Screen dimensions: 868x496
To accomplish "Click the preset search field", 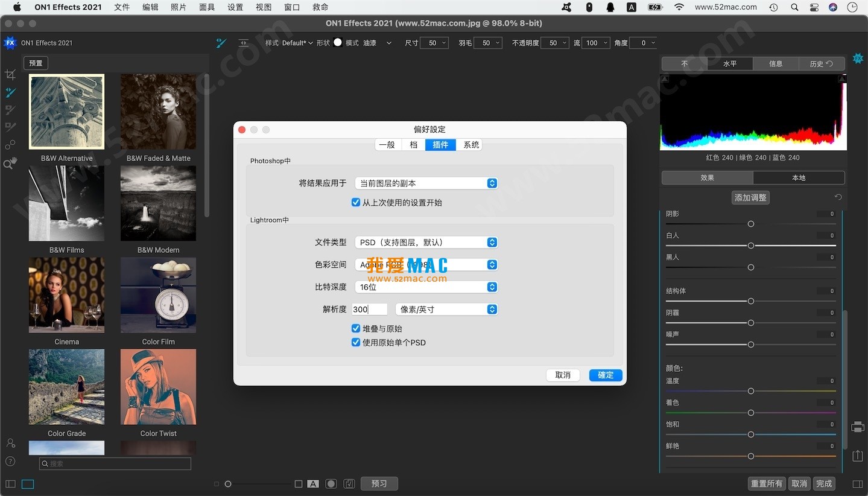I will 115,463.
